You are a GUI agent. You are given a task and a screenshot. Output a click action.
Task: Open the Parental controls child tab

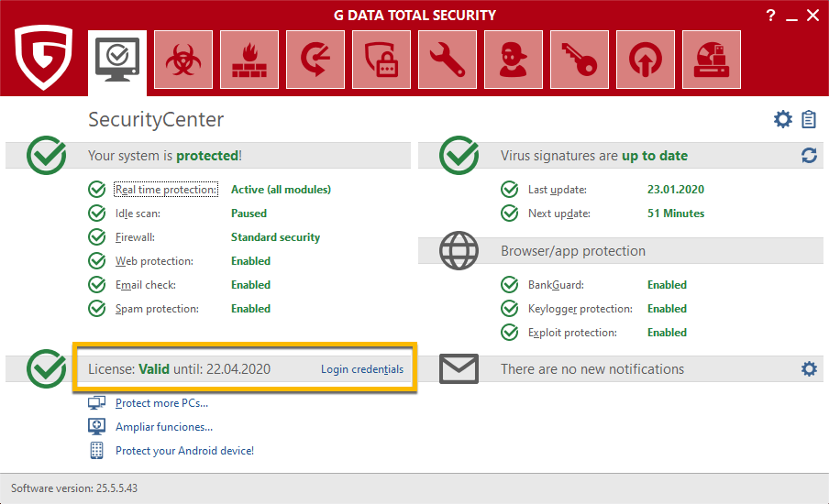(514, 60)
